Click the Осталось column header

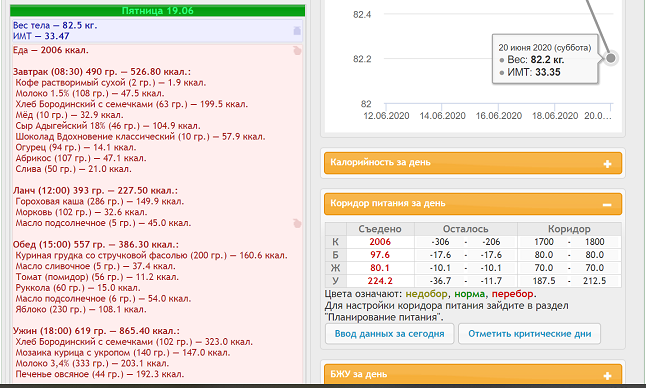pos(466,229)
